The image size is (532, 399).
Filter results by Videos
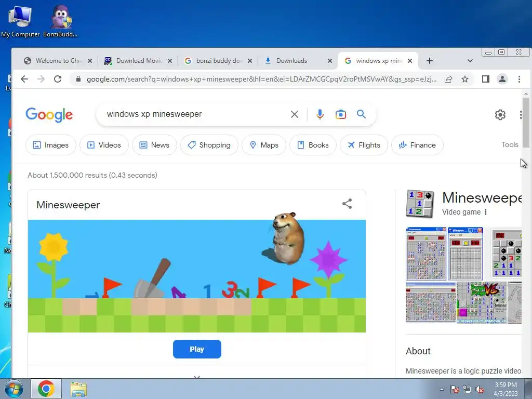[x=104, y=145]
